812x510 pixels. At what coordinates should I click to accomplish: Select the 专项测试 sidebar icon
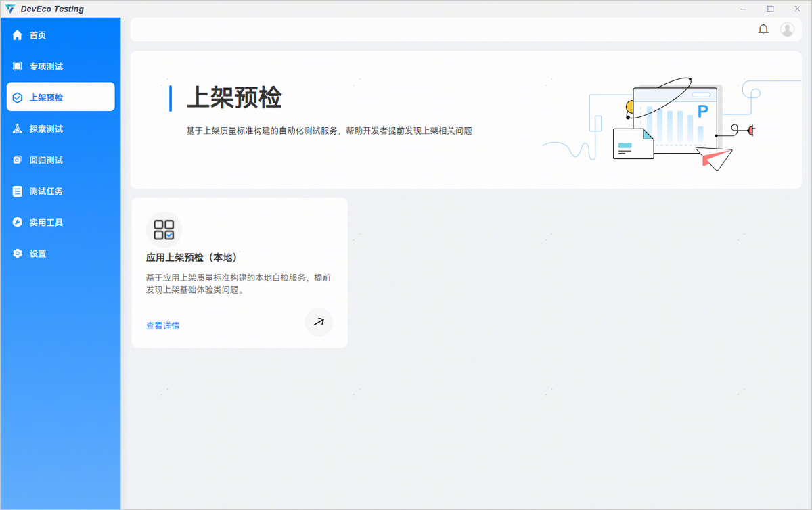[x=18, y=66]
